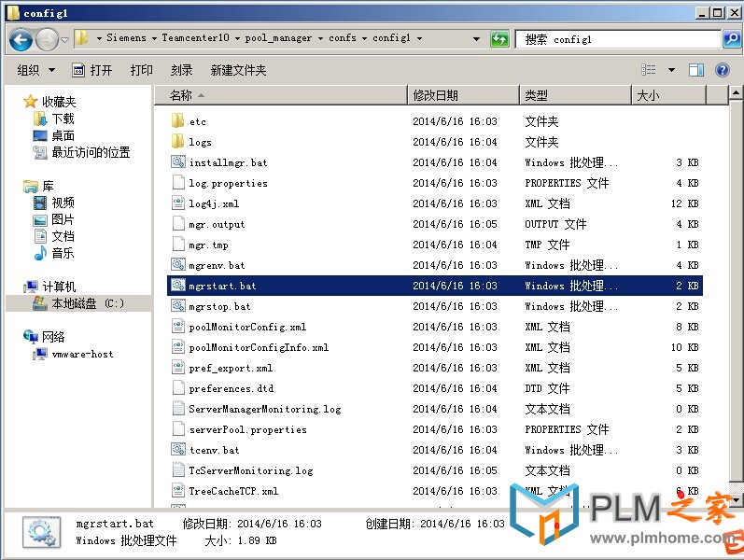The width and height of the screenshot is (744, 560).
Task: Open Help with the question mark icon
Action: click(723, 70)
